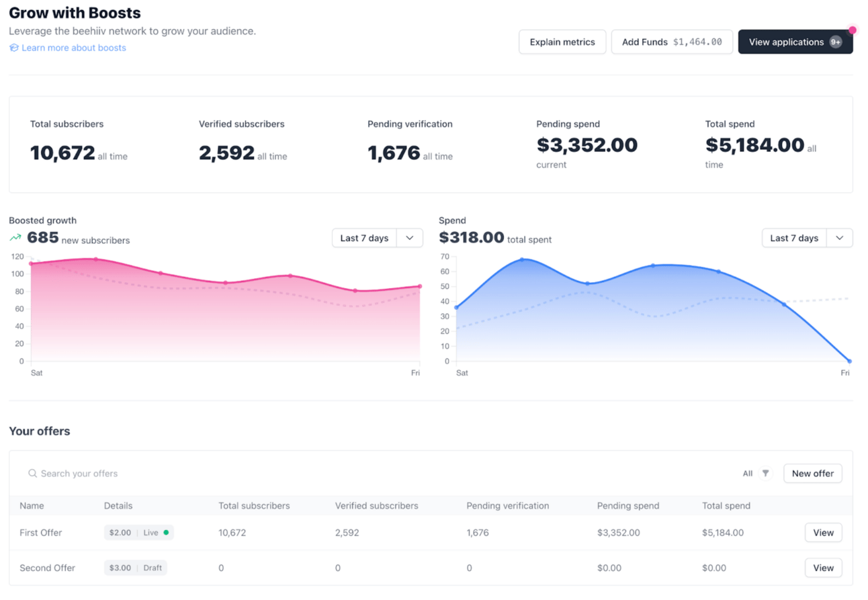This screenshot has width=868, height=600.
Task: Click First Offer $3,352.00 pending spend cell
Action: click(619, 533)
